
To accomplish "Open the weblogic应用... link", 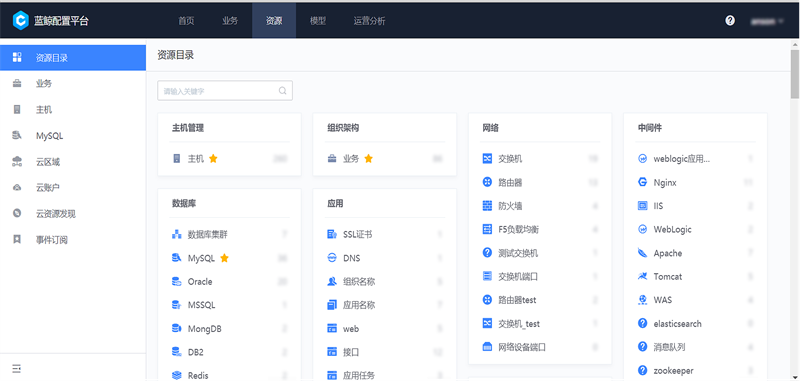I will point(682,159).
